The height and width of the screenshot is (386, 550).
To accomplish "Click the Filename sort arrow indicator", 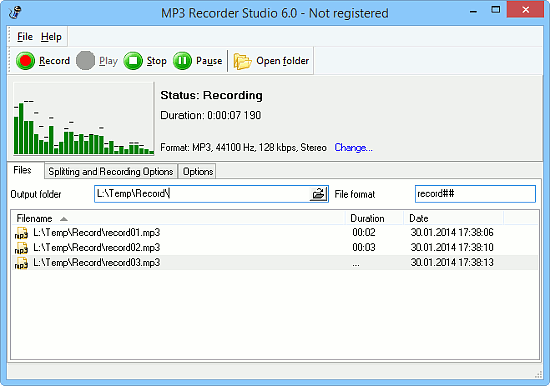I will click(x=64, y=219).
